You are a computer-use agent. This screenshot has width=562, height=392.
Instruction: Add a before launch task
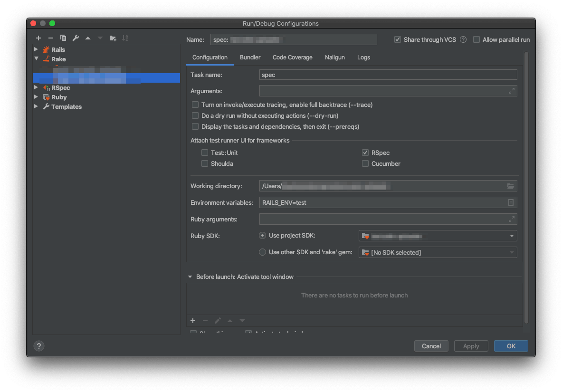click(x=193, y=321)
